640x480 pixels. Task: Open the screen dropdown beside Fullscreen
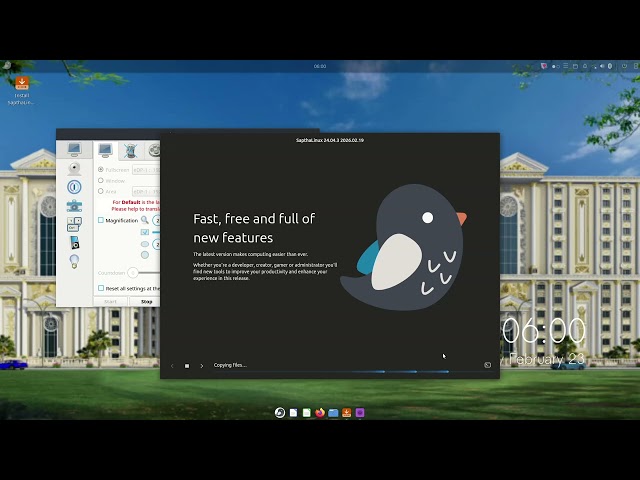pos(146,169)
